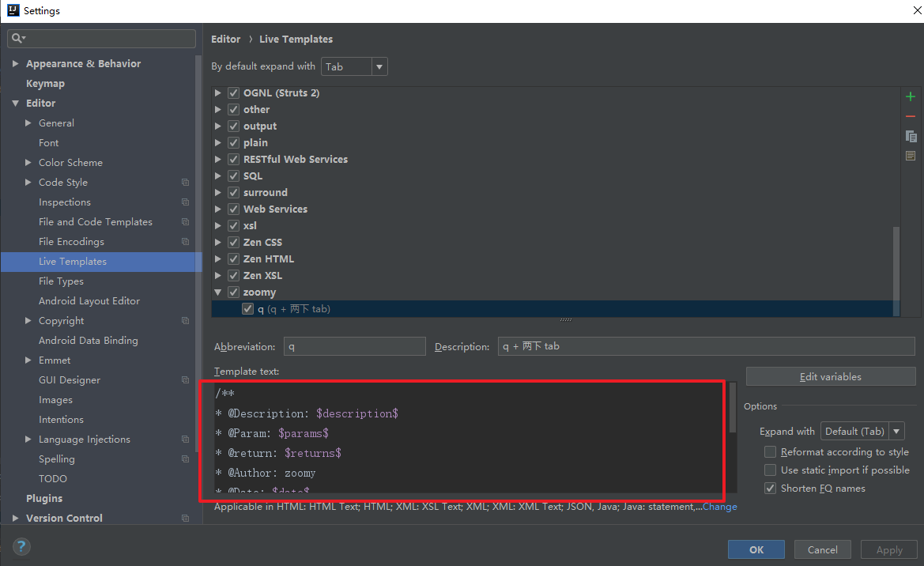
Task: Click the Cancel button
Action: (822, 549)
